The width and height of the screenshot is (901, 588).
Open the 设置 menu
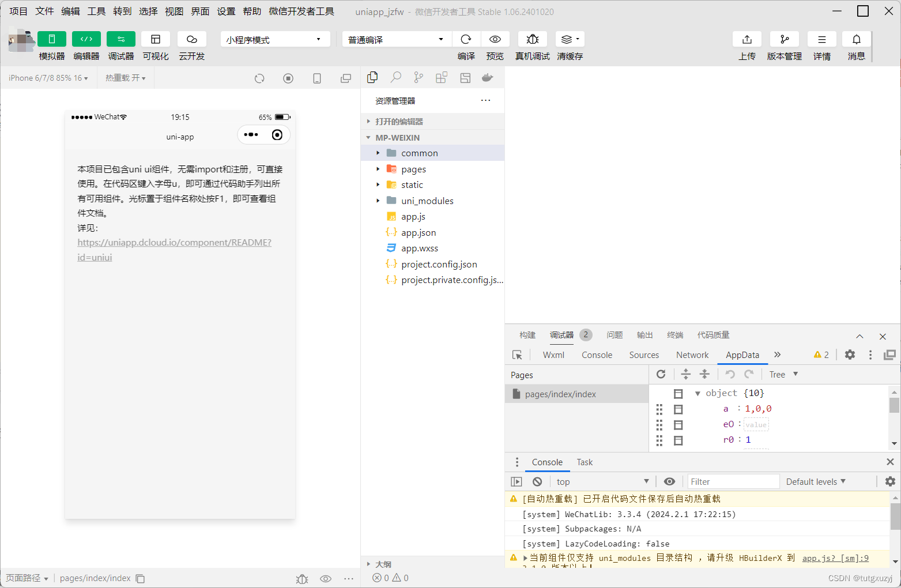[x=226, y=11]
